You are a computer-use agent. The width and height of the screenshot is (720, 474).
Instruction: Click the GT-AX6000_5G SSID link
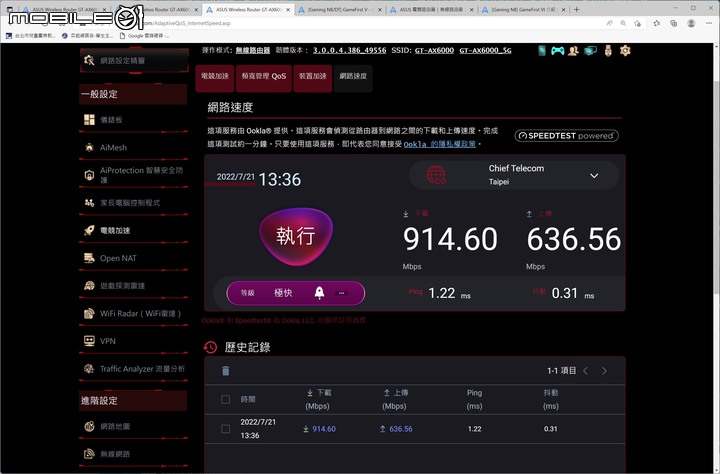485,50
